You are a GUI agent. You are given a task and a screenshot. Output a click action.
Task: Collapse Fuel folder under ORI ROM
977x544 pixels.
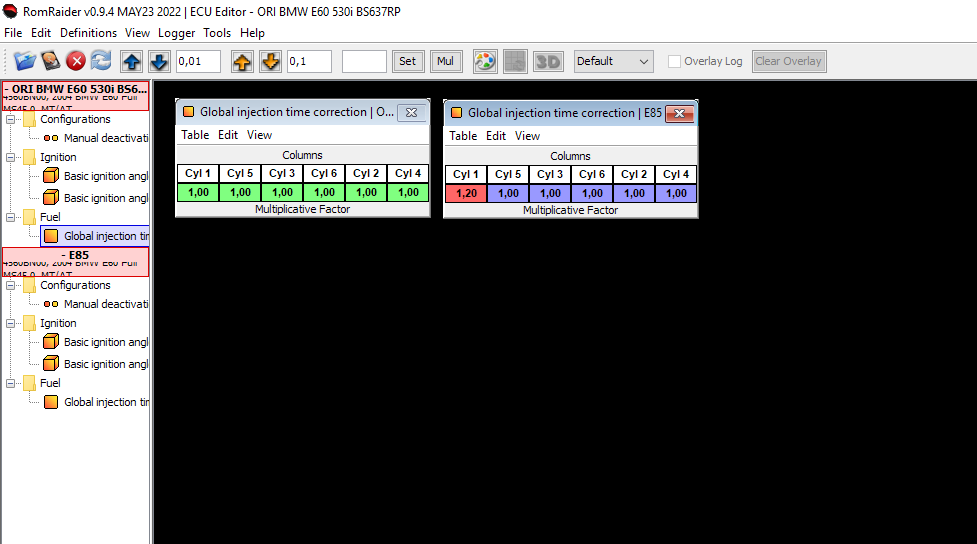[11, 217]
